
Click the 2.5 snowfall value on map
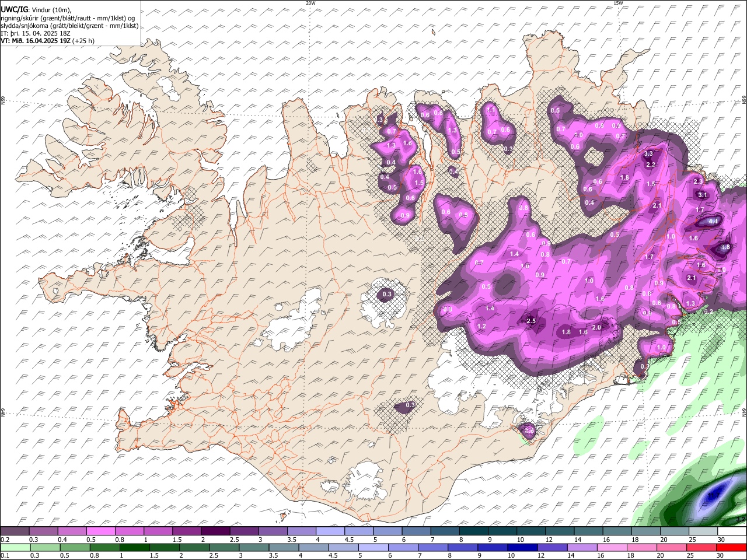tap(531, 321)
